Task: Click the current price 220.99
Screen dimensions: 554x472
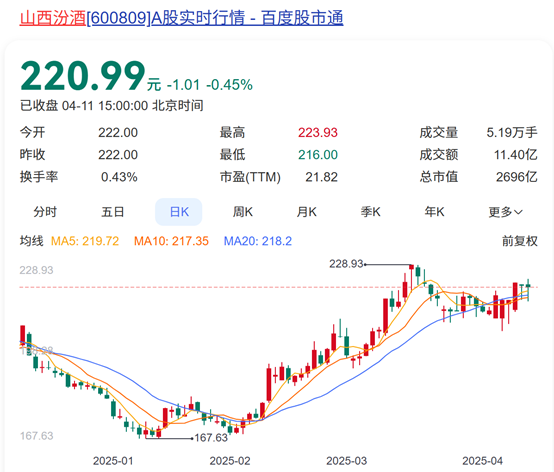Action: [83, 76]
